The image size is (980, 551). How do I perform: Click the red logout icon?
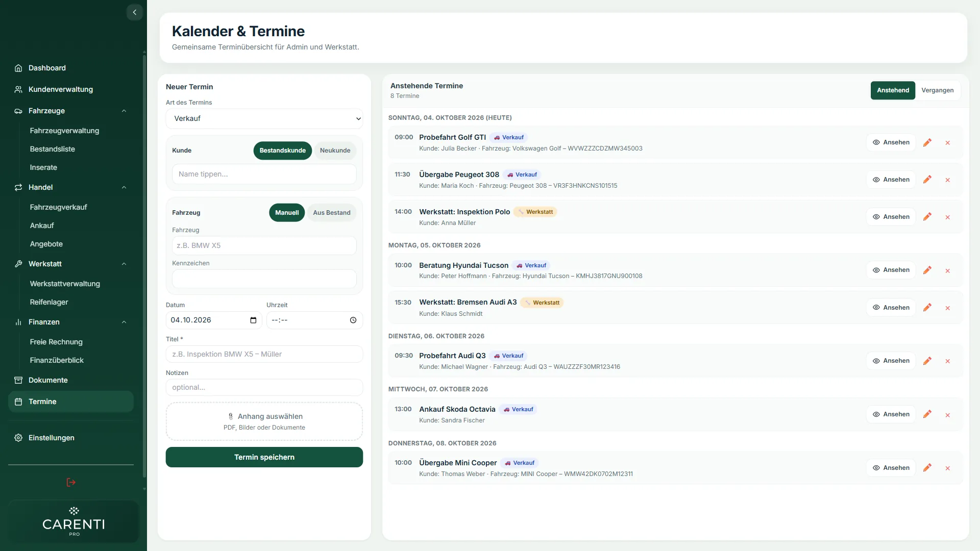pyautogui.click(x=71, y=482)
